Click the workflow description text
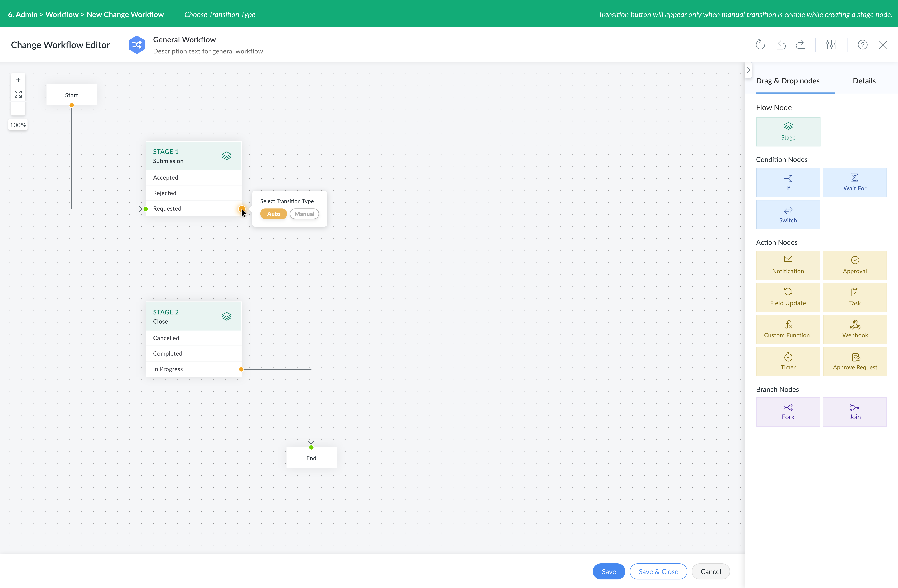Image resolution: width=898 pixels, height=588 pixels. (x=208, y=51)
